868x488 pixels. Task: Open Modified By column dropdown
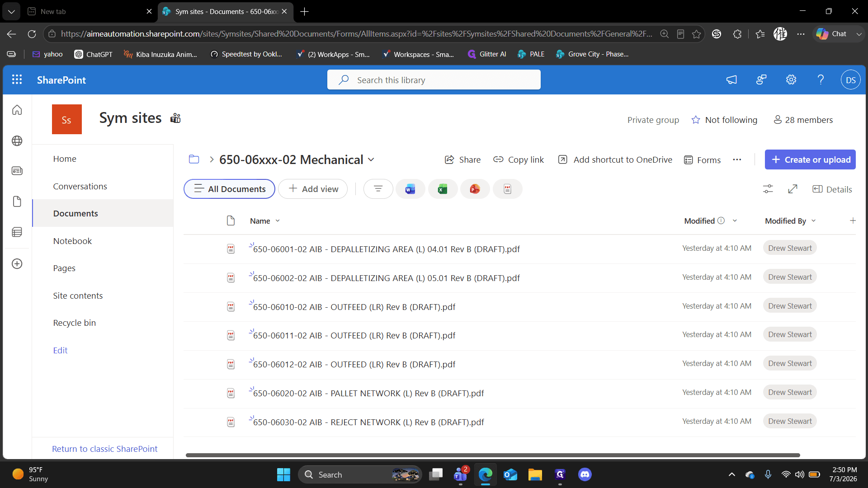coord(813,221)
